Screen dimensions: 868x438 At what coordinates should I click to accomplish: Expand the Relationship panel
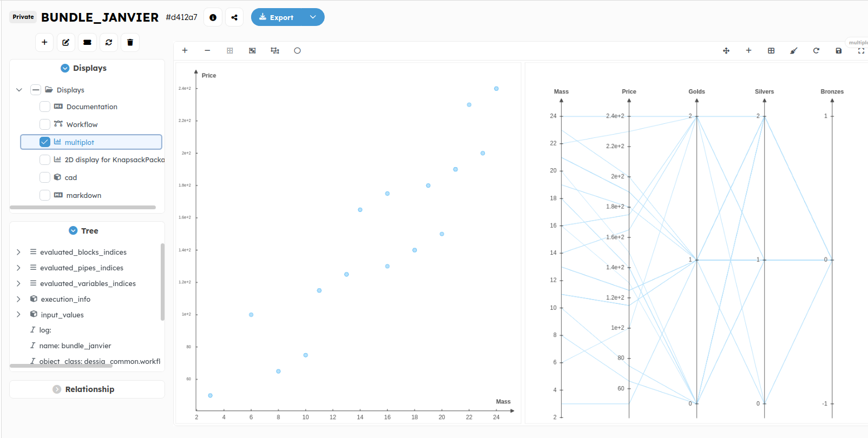click(57, 389)
